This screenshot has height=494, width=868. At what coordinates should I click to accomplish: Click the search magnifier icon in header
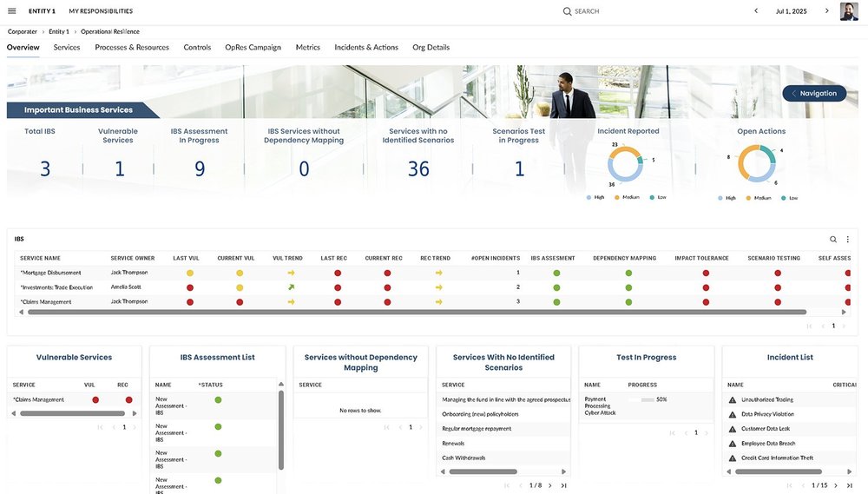[567, 11]
